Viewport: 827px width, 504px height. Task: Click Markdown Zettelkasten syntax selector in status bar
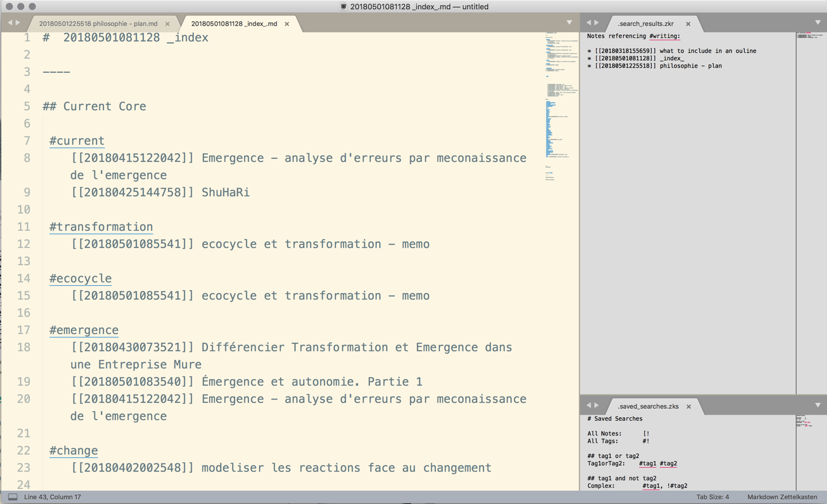tap(782, 497)
